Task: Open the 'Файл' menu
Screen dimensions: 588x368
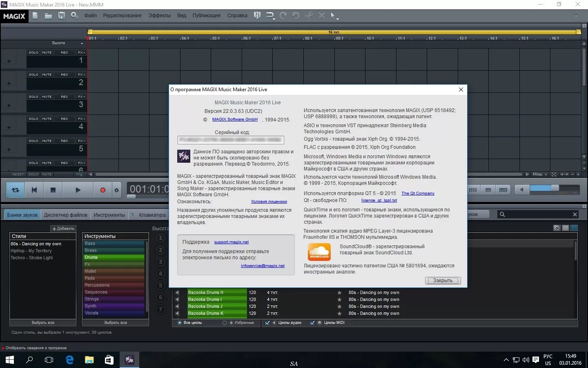Action: coord(91,16)
